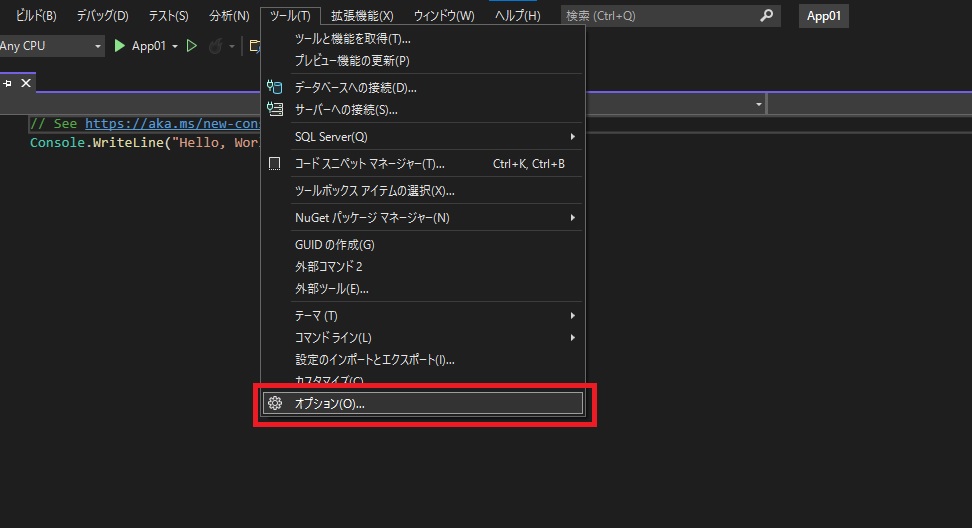Expand the NuGet パッケージ マネージャー submenu
This screenshot has height=528, width=972.
573,218
